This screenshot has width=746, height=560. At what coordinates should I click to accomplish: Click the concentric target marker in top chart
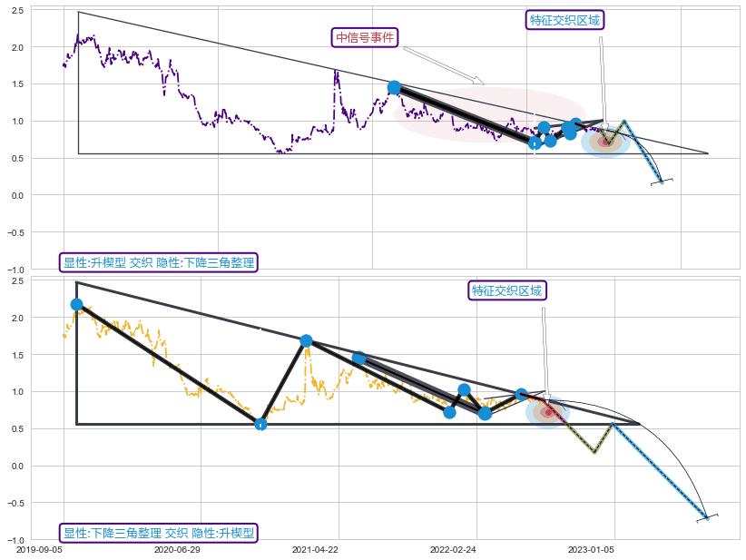tap(605, 141)
